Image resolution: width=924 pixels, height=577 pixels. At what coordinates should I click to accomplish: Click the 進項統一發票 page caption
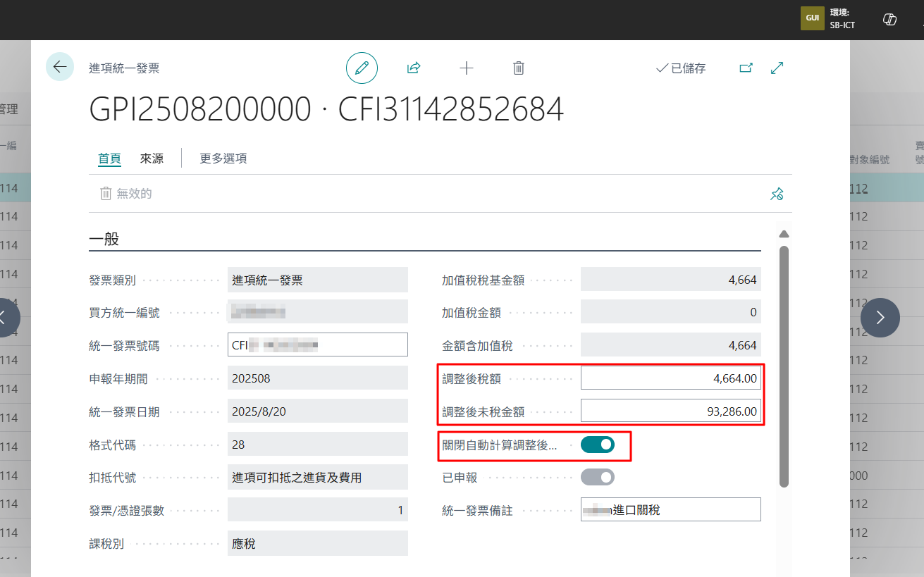(x=124, y=68)
